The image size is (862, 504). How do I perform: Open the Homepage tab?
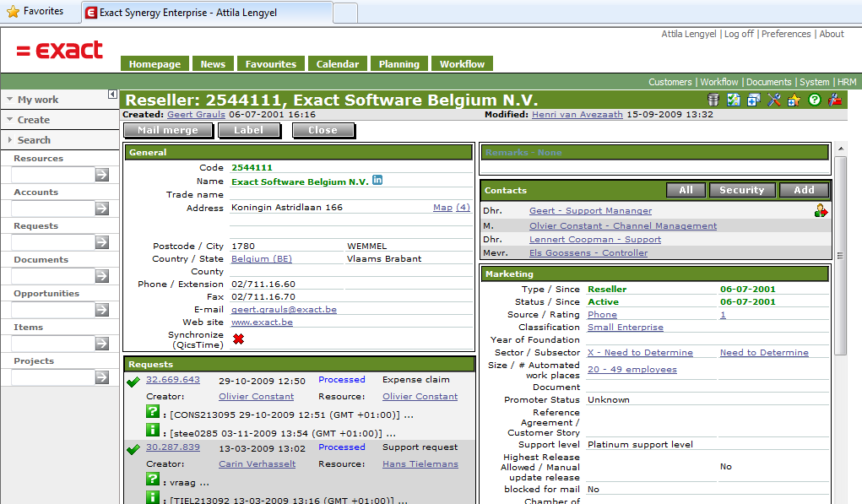155,64
